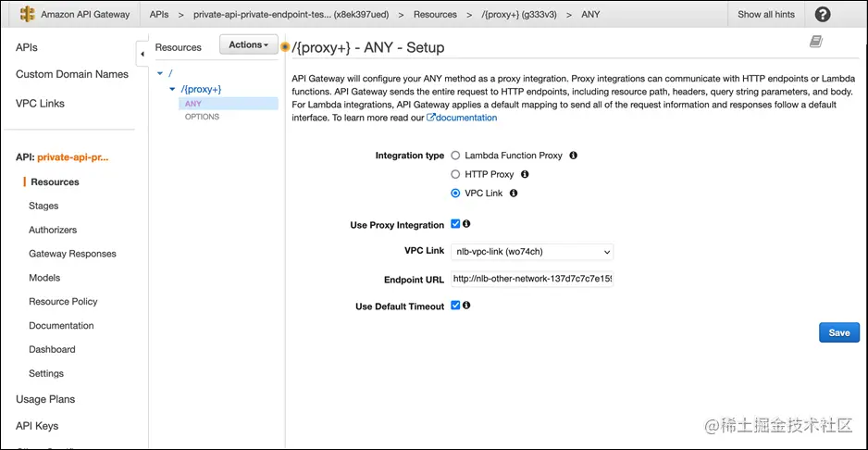Open Gateway Responses in sidebar
This screenshot has height=450, width=868.
click(72, 254)
